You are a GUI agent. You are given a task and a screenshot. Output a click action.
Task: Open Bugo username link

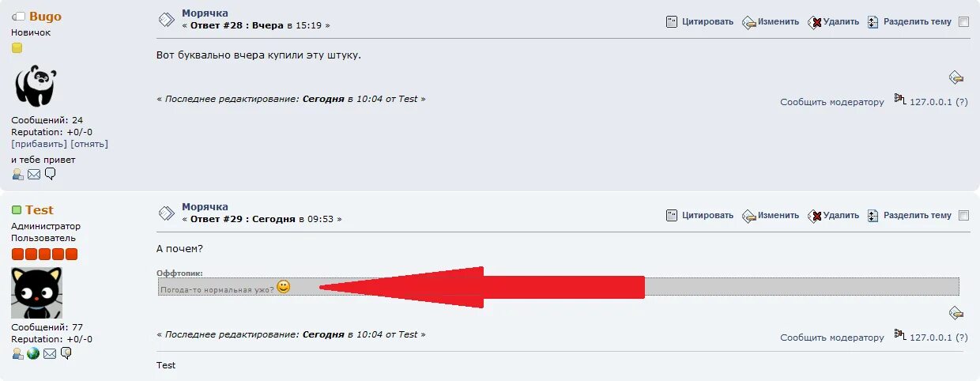point(45,17)
